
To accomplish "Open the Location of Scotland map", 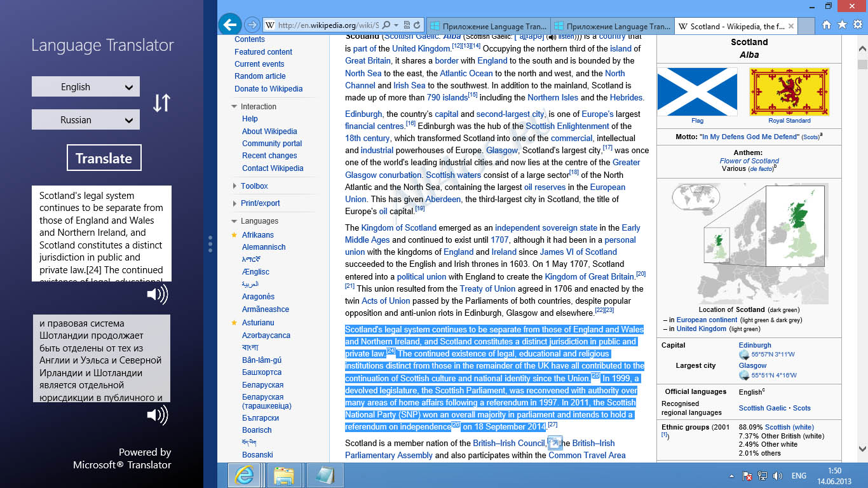I will pyautogui.click(x=750, y=244).
